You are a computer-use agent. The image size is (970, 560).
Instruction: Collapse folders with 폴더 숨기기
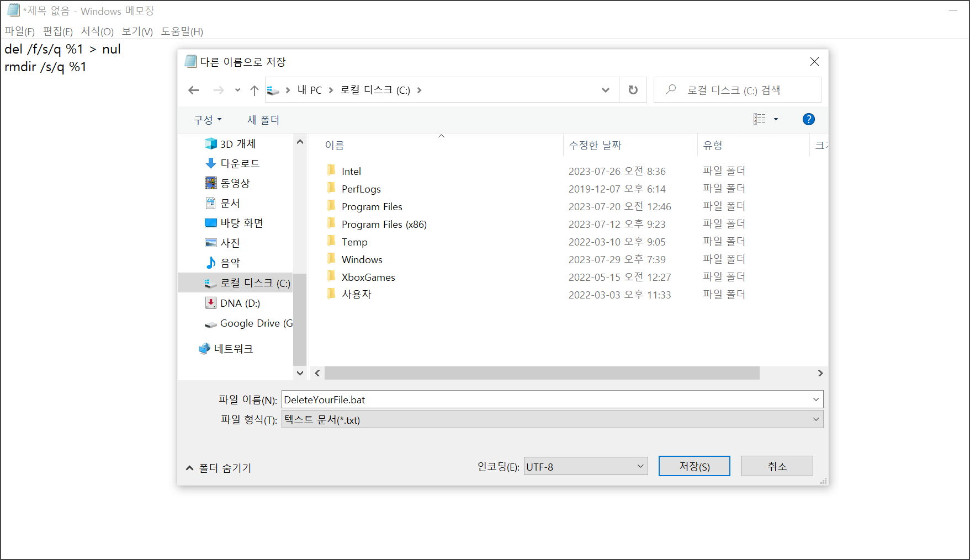tap(219, 468)
